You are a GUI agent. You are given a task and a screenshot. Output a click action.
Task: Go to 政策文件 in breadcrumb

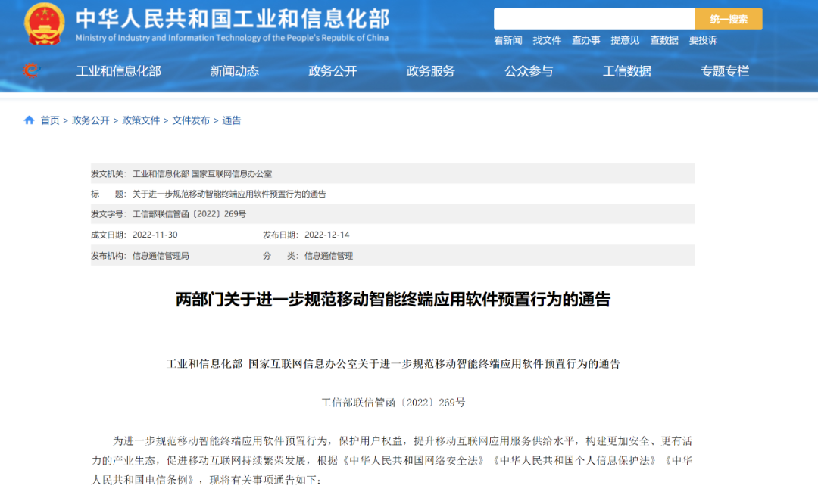pos(141,120)
